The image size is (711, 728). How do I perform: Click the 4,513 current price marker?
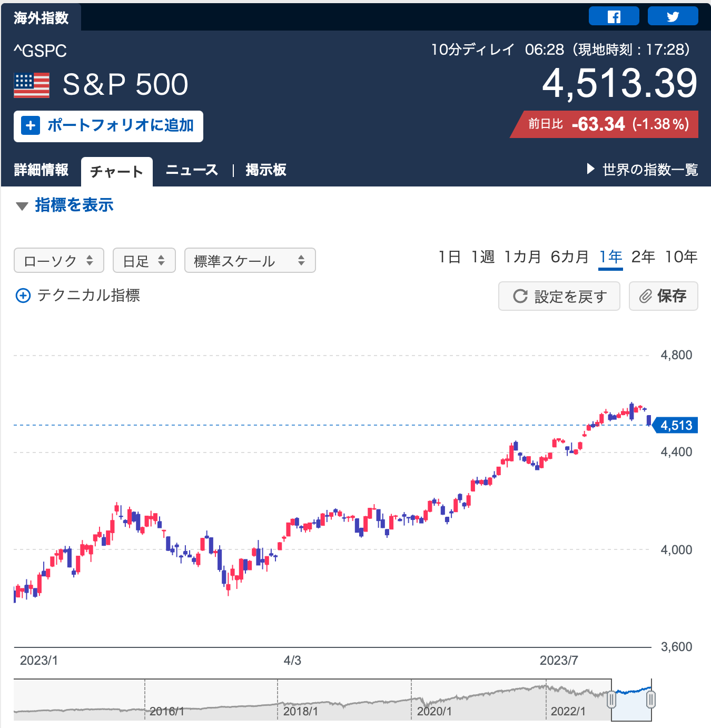click(x=676, y=426)
